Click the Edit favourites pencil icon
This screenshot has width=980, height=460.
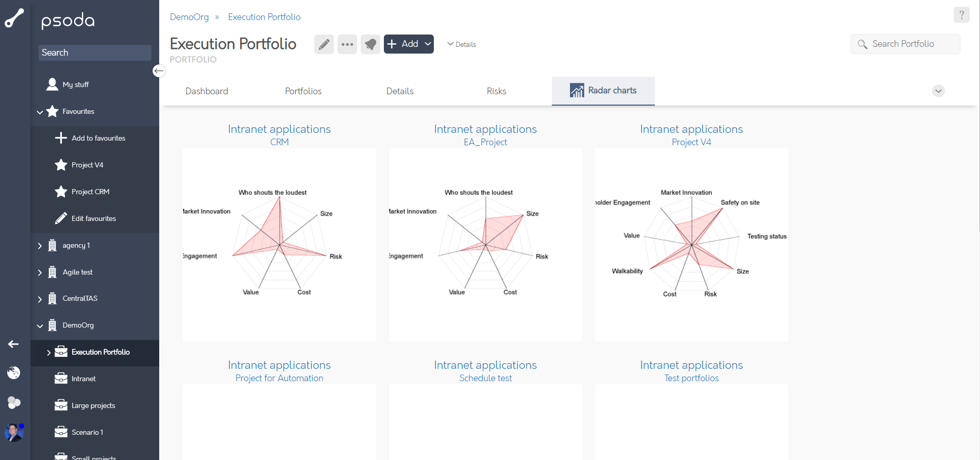(x=61, y=218)
